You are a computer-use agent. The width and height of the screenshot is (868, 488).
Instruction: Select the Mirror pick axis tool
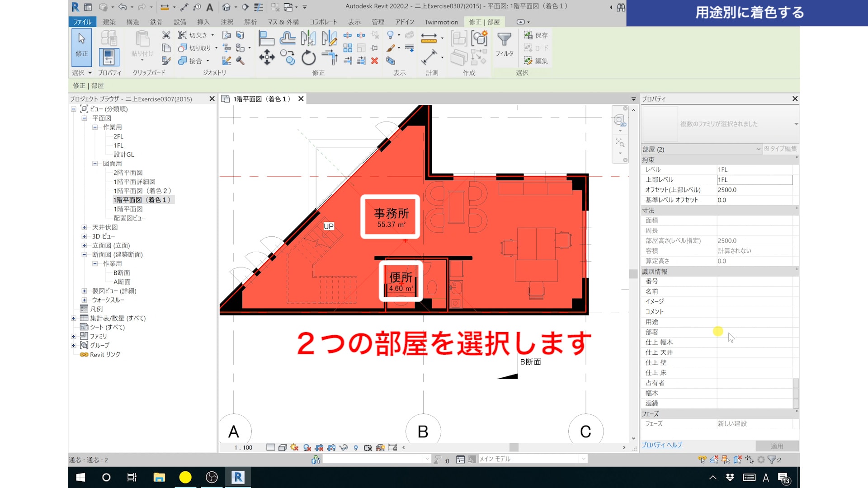click(x=308, y=38)
